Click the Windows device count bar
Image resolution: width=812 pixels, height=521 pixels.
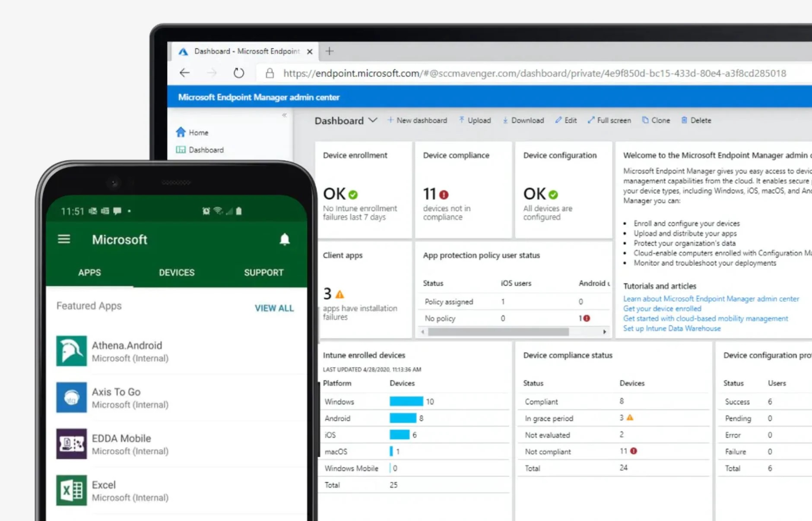pos(406,401)
